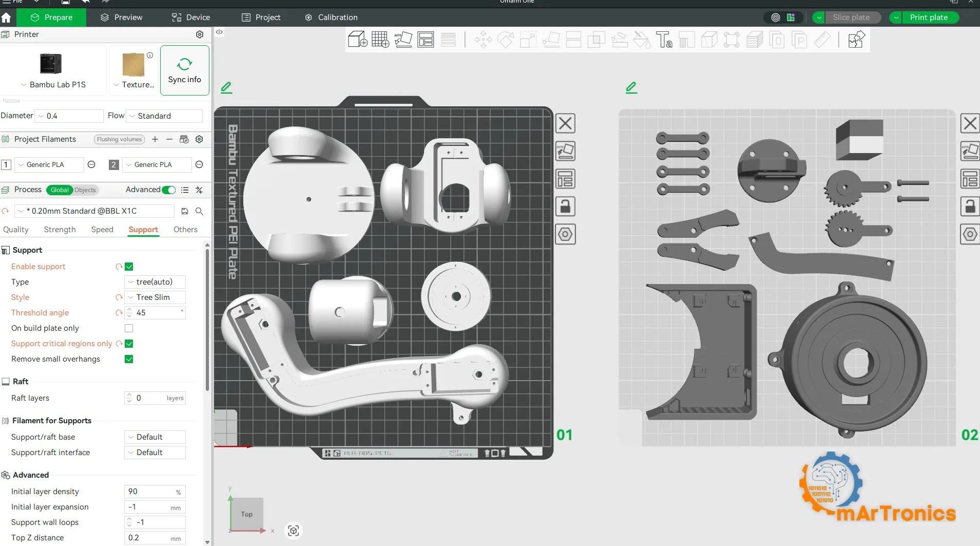980x546 pixels.
Task: Open the Strength settings tab
Action: (60, 230)
